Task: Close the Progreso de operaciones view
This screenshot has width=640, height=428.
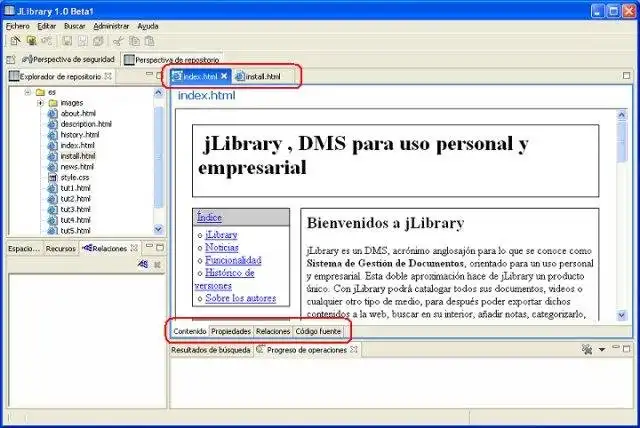Action: tap(354, 350)
